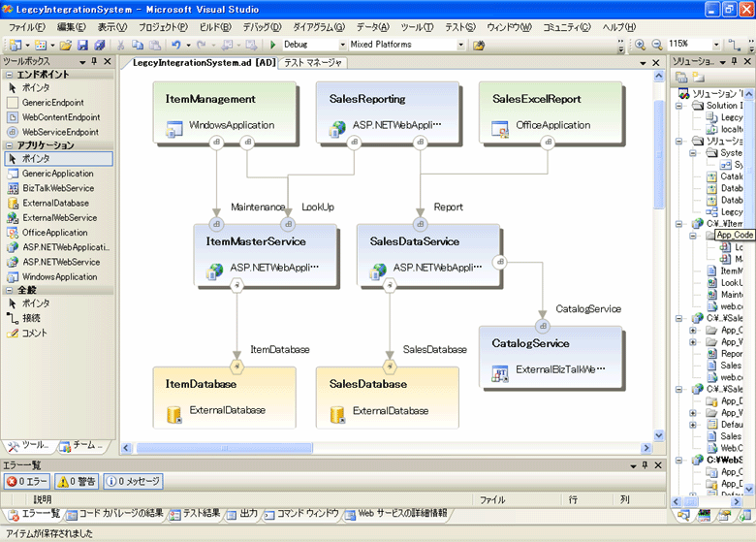Click ItemManagement WindowsApplication icon
Screen dimensions: 756x542
(174, 128)
